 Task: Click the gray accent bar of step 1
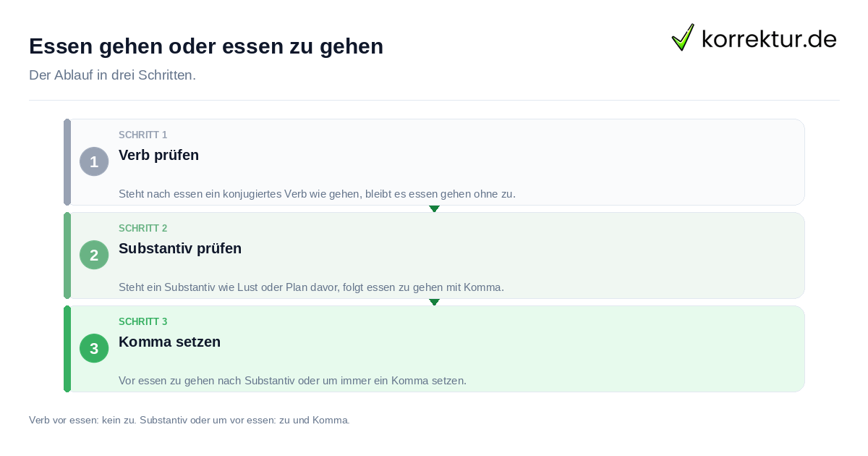(67, 162)
